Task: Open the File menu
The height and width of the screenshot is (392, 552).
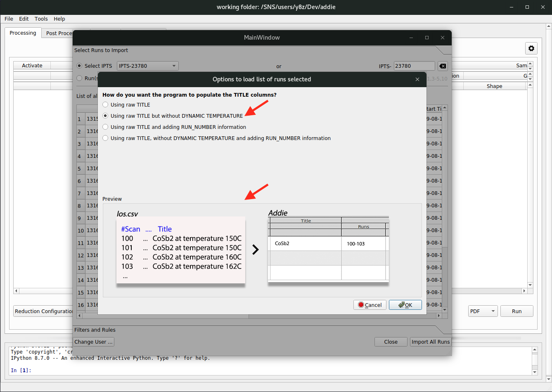Action: pos(9,19)
